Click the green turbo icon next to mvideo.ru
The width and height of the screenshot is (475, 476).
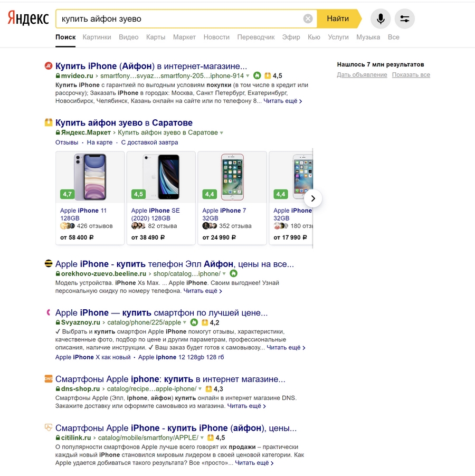pyautogui.click(x=257, y=75)
